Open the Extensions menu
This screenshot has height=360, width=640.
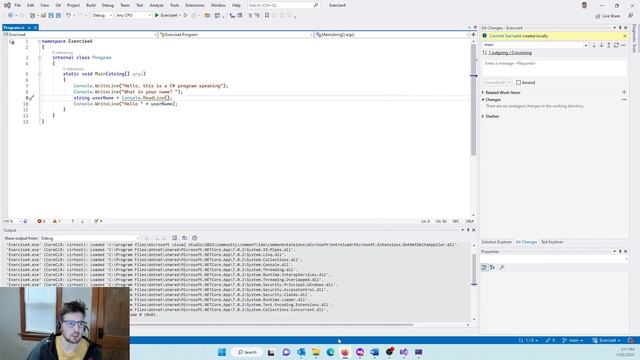[x=195, y=5]
